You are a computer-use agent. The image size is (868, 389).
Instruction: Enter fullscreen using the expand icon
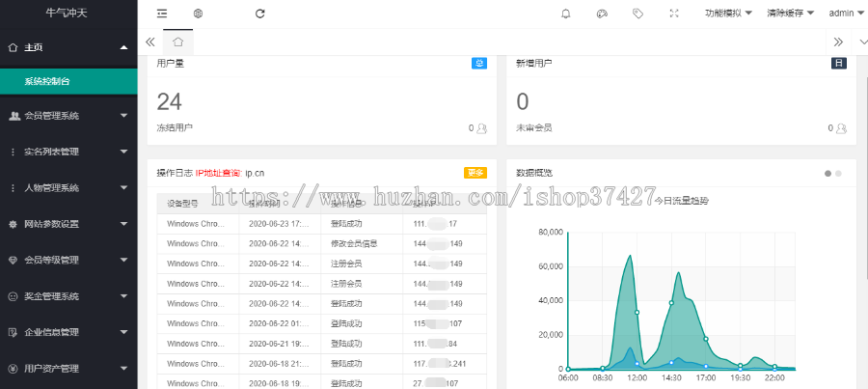(x=673, y=14)
